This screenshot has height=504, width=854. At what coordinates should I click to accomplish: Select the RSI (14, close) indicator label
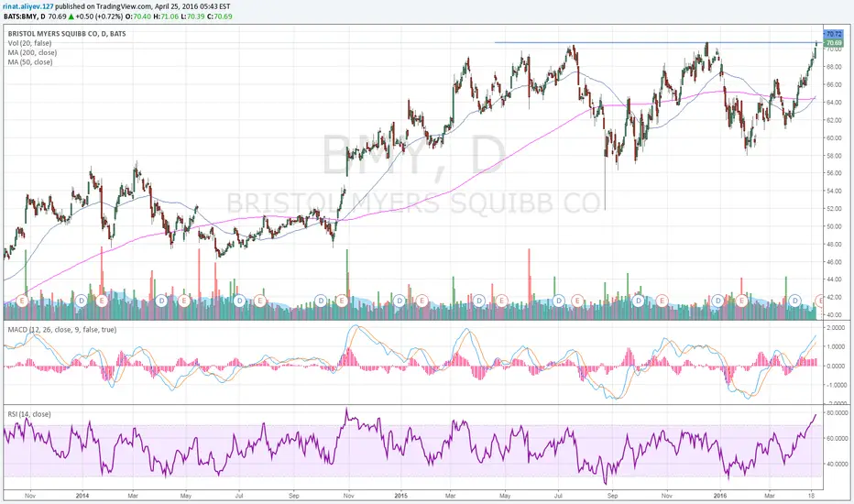[x=29, y=414]
